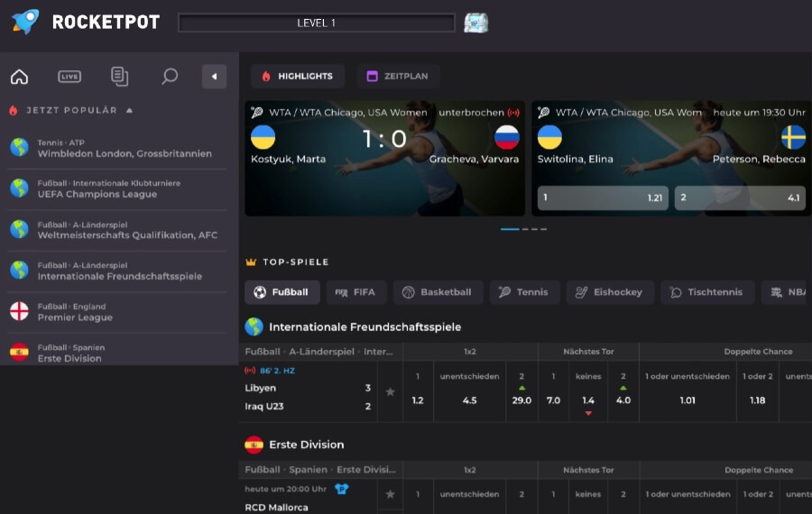This screenshot has width=812, height=514.
Task: Click the Rocketpot rocket logo
Action: (25, 22)
